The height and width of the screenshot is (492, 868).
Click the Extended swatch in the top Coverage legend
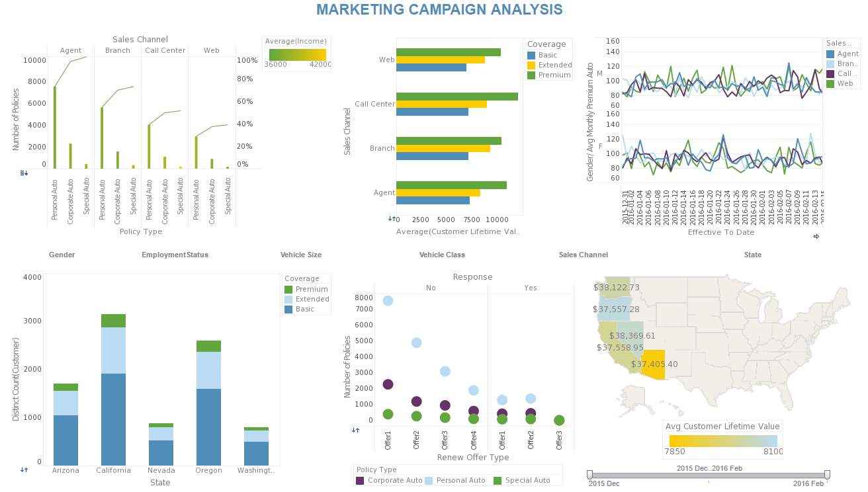coord(531,65)
